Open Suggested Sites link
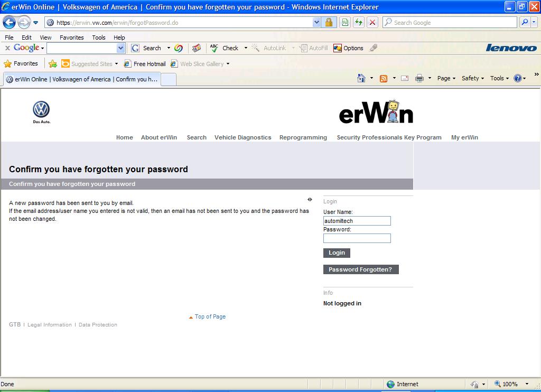This screenshot has height=392, width=541. pyautogui.click(x=89, y=64)
